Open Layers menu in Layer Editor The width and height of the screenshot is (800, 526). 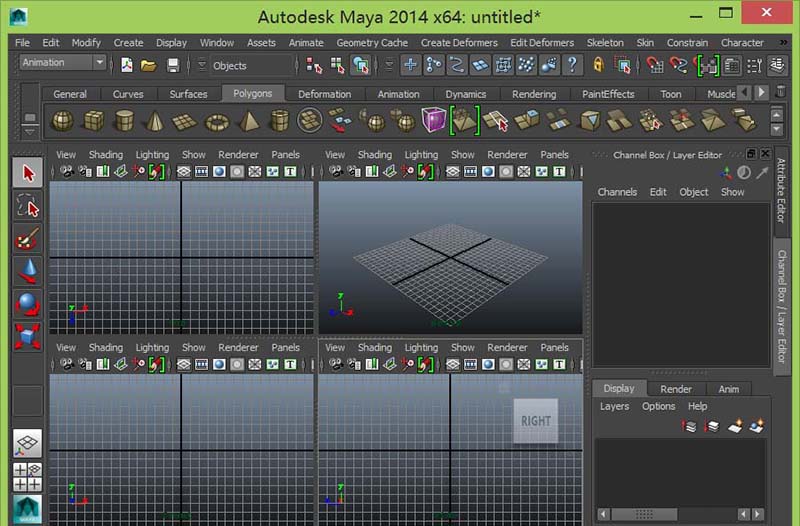coord(614,406)
